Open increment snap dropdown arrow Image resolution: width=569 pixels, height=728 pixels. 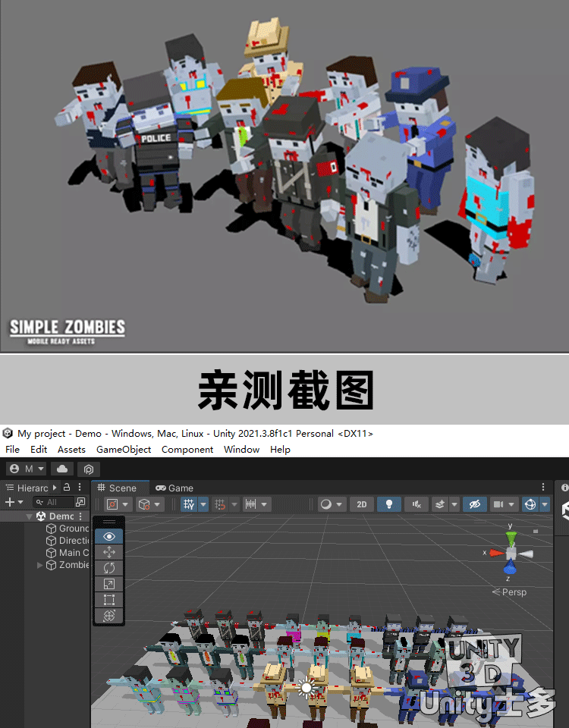[234, 504]
